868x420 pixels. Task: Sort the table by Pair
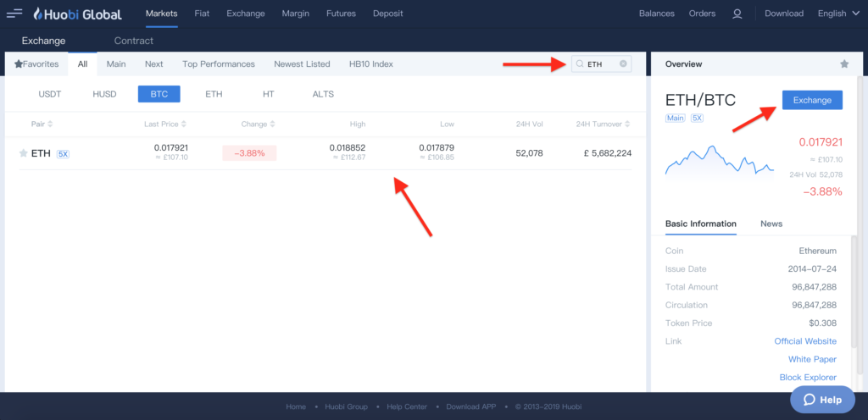[x=42, y=124]
